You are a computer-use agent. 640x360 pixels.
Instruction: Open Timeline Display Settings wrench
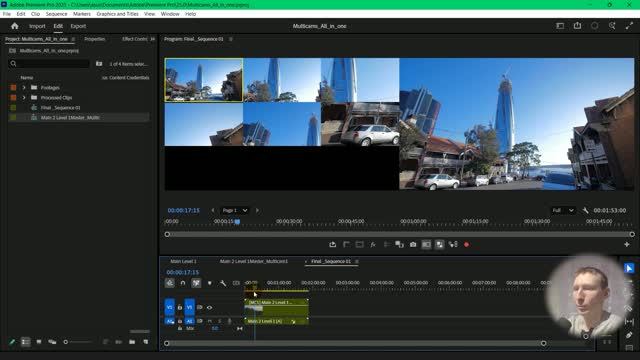pos(223,283)
